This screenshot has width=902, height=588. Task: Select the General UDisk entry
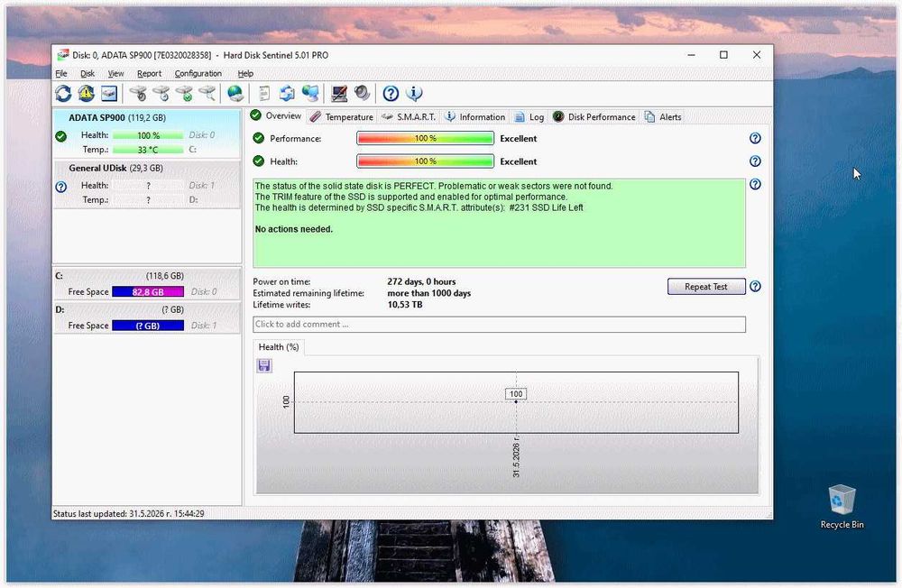[147, 184]
